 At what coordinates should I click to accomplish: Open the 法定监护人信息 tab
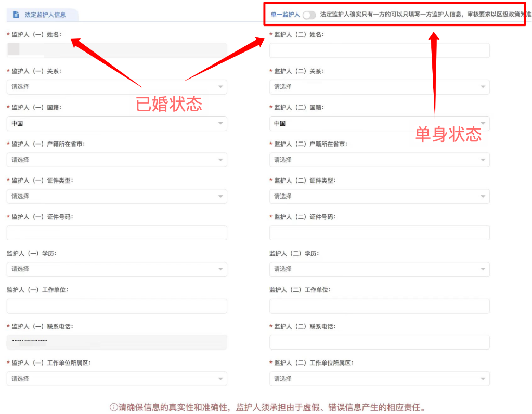pos(45,15)
